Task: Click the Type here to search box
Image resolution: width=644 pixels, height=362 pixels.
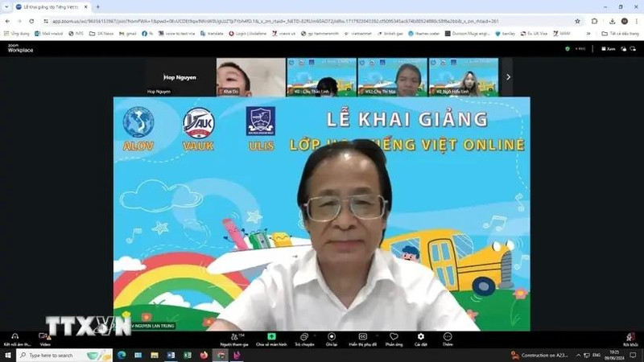Action: [64, 355]
